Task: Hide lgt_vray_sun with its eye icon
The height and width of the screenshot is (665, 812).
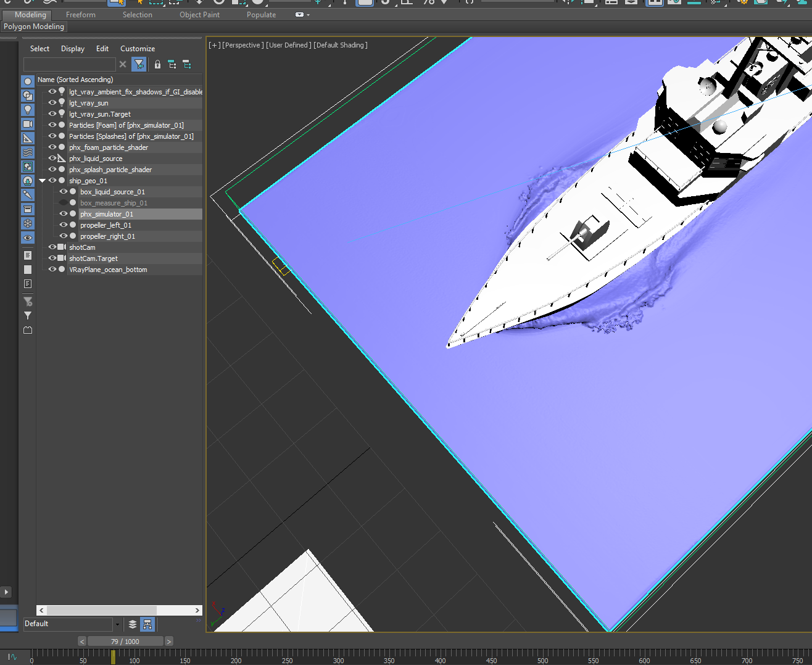Action: click(52, 102)
